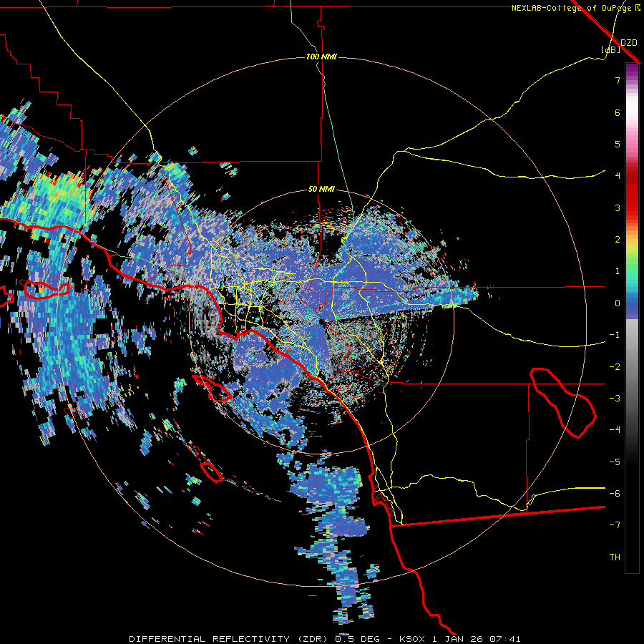
Task: Click the 100 NMI range ring label
Action: (321, 57)
